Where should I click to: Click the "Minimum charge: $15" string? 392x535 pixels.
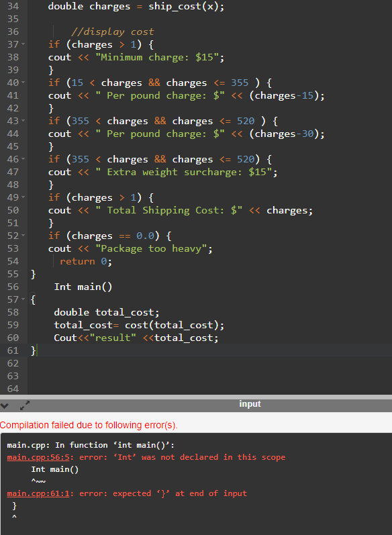[x=157, y=57]
